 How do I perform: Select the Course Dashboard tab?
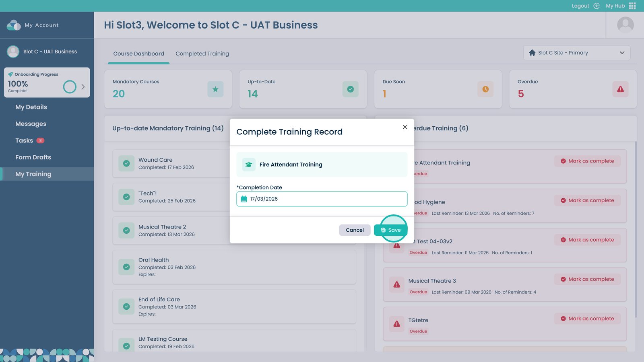pyautogui.click(x=138, y=53)
